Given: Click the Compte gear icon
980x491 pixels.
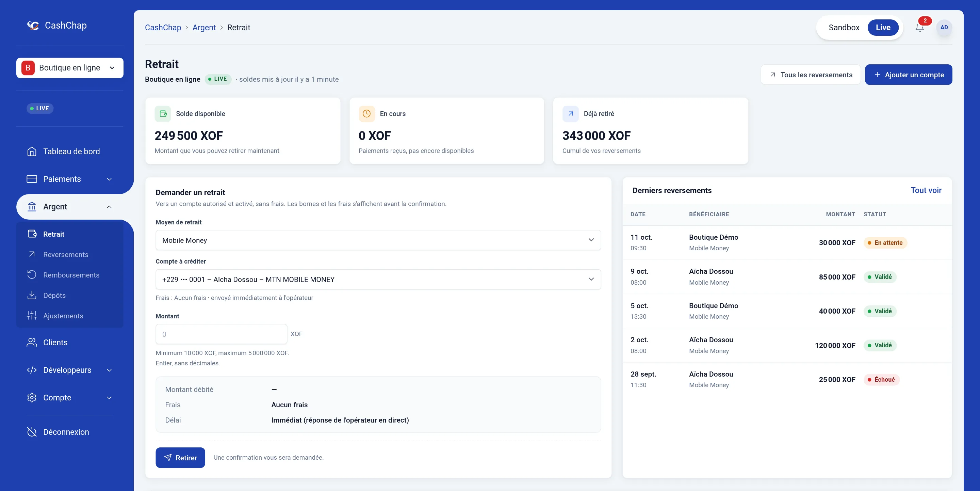Looking at the screenshot, I should click(32, 398).
